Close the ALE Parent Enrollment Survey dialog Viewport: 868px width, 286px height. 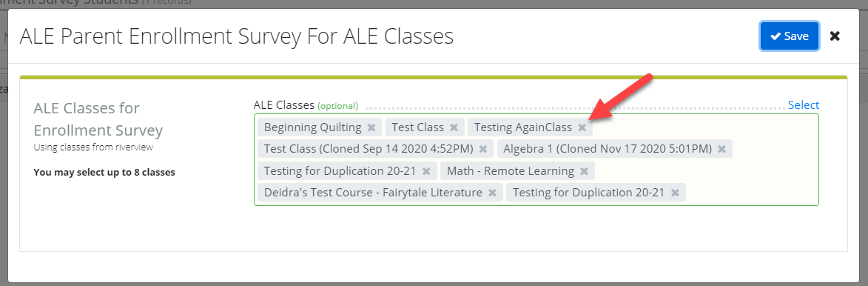(835, 36)
